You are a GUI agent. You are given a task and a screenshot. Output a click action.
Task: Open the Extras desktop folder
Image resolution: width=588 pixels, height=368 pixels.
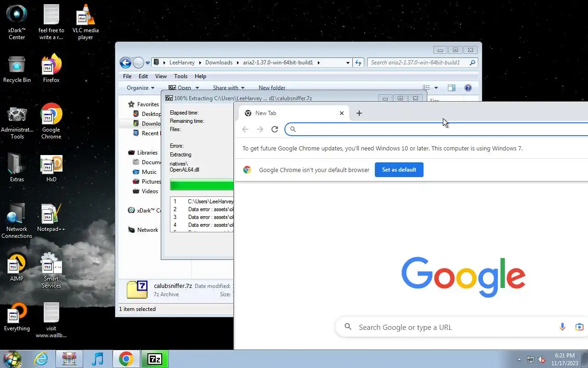coord(17,168)
